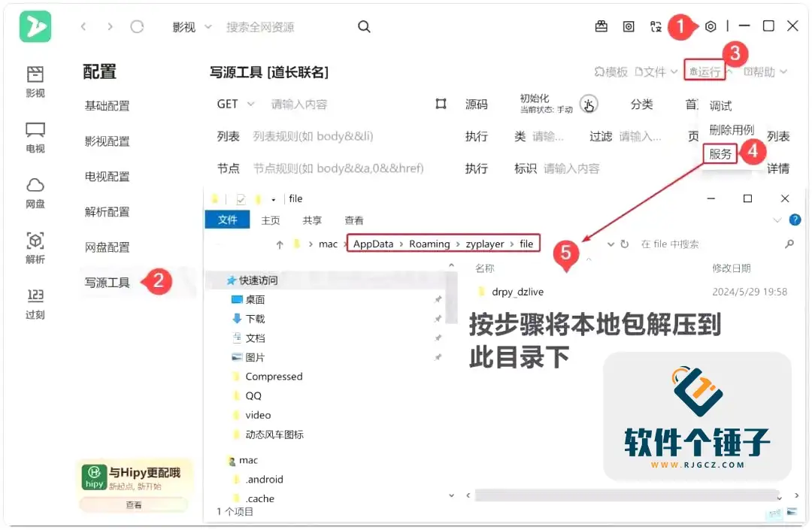Click the up-arrow in the file explorer
This screenshot has height=530, width=812.
pos(280,244)
